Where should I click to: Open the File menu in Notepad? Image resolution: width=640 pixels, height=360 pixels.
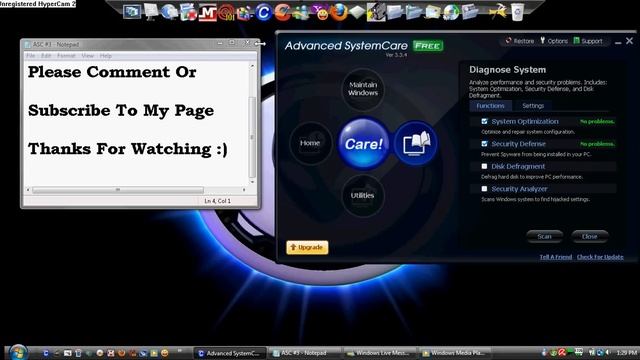coord(31,56)
